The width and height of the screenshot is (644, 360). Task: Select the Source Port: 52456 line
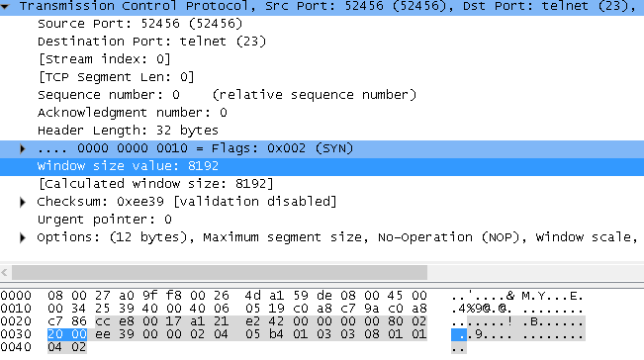tap(322, 24)
